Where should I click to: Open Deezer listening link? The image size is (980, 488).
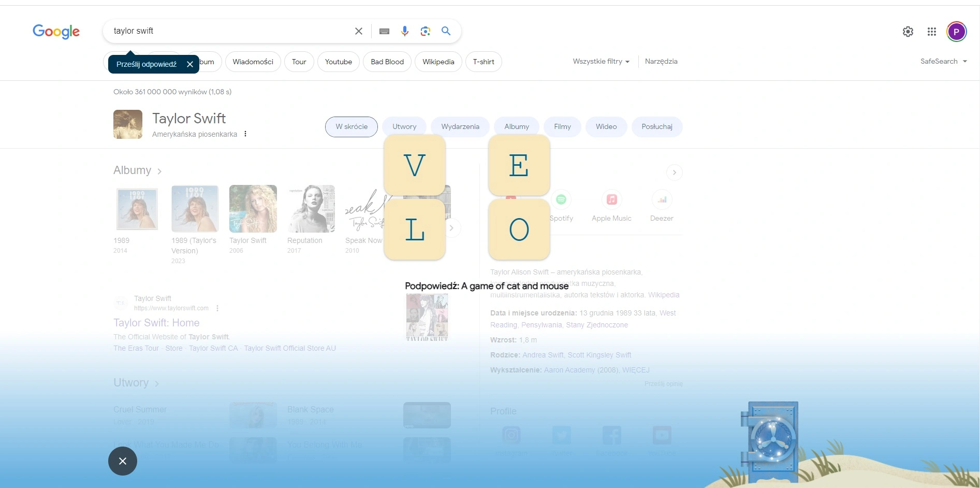point(662,206)
